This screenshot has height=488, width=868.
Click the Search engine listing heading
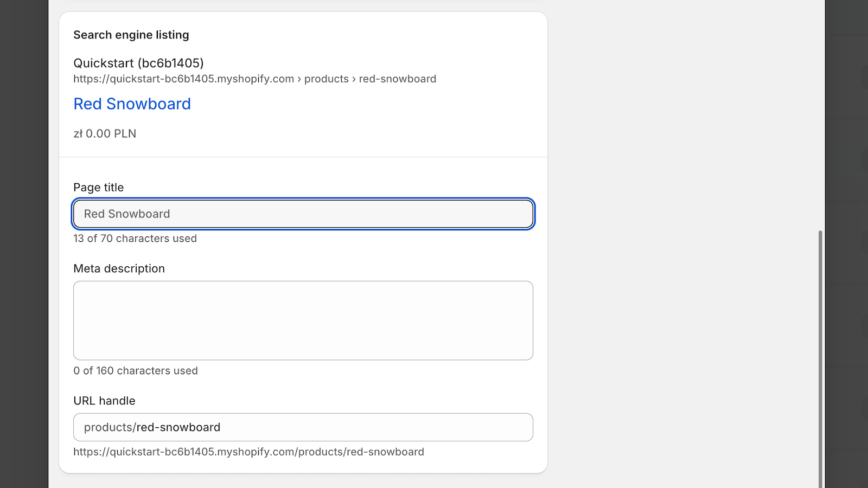131,35
